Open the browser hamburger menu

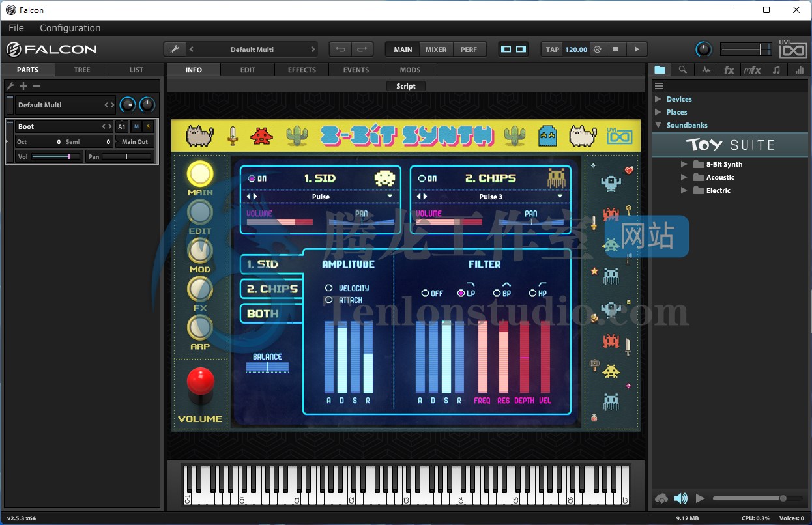659,86
